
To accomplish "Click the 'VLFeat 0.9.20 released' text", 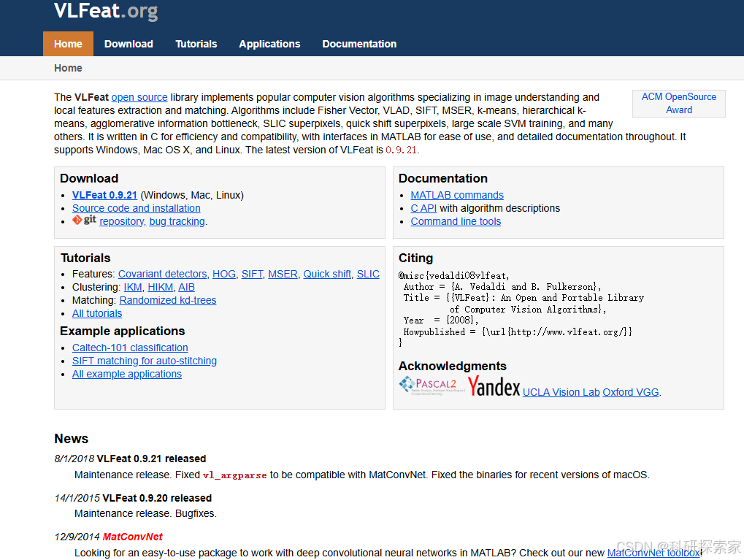I will (x=157, y=498).
